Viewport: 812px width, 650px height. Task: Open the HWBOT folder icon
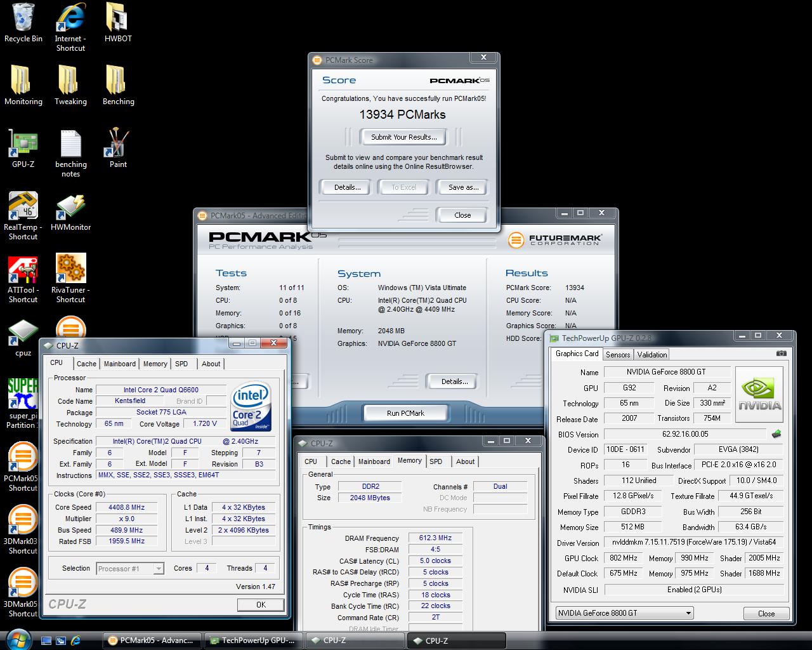pos(118,23)
